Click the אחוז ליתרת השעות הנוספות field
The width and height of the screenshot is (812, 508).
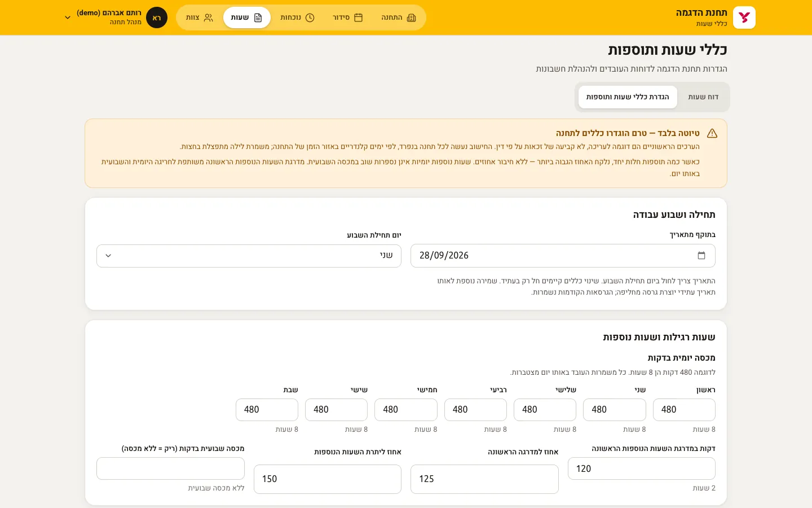click(328, 479)
